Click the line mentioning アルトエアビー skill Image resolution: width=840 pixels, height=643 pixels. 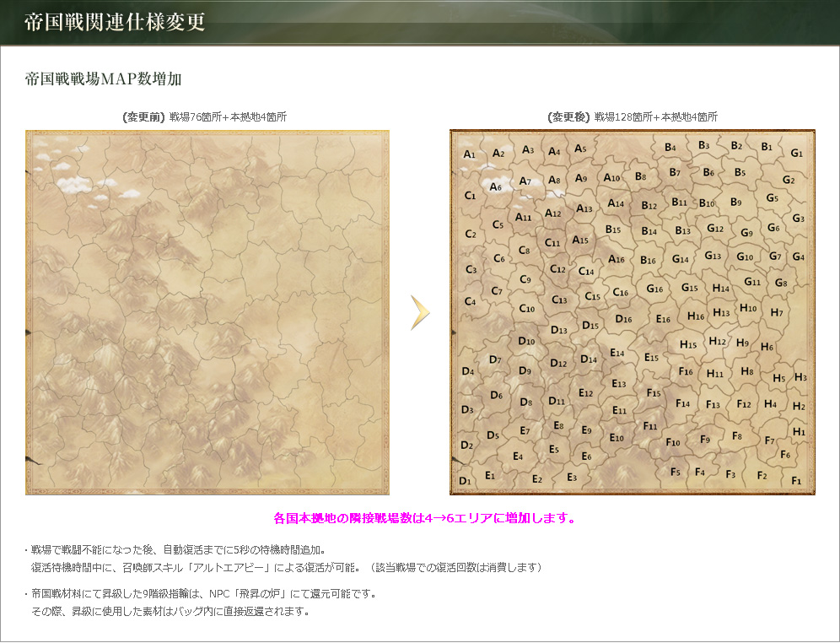point(286,567)
